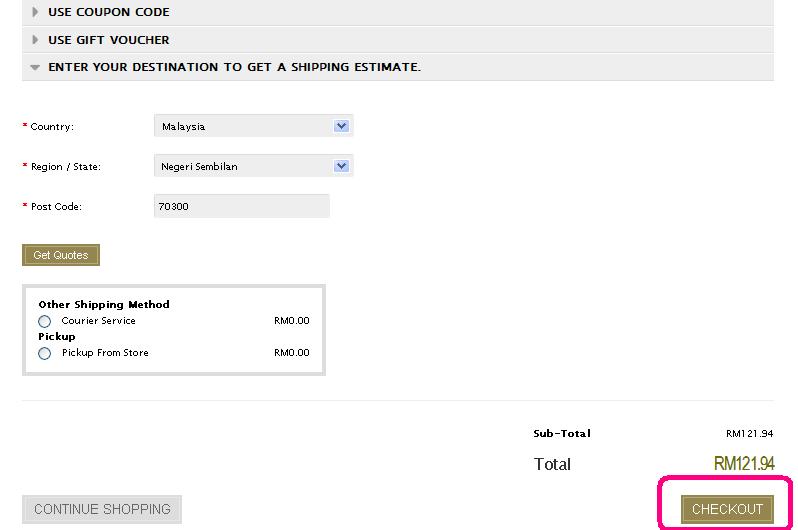Click the Pickup From Store option label
The height and width of the screenshot is (530, 798).
point(105,353)
